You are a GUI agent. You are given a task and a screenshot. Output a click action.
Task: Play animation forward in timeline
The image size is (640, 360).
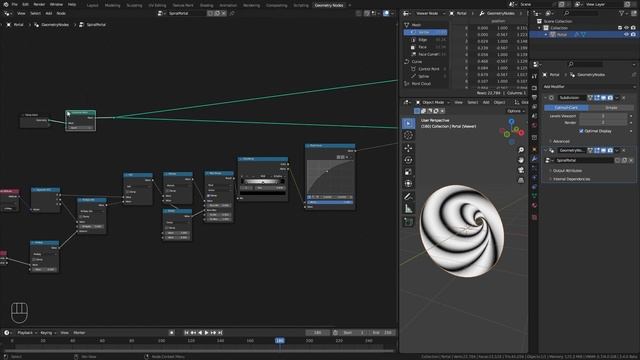click(x=207, y=333)
